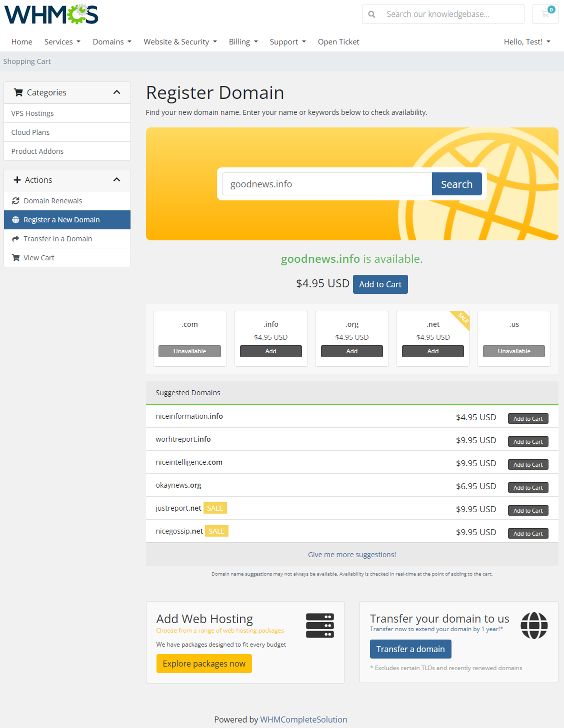Click the Search button for goodnews.info
Viewport: 564px width, 728px height.
pos(456,184)
